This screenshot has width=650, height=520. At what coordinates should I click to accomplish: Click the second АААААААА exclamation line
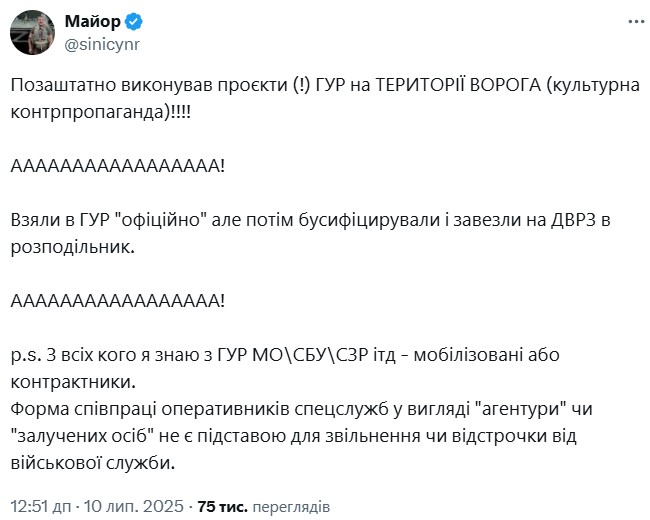[x=118, y=299]
